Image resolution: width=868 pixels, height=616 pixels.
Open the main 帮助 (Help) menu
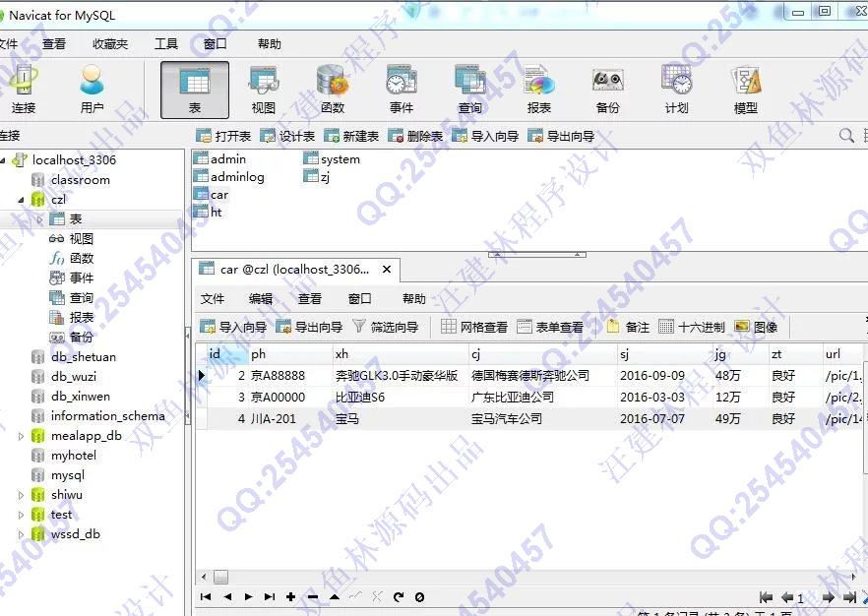(x=270, y=43)
